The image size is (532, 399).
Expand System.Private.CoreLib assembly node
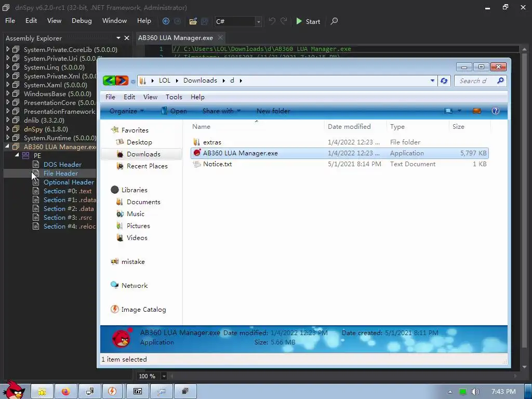[x=8, y=49]
